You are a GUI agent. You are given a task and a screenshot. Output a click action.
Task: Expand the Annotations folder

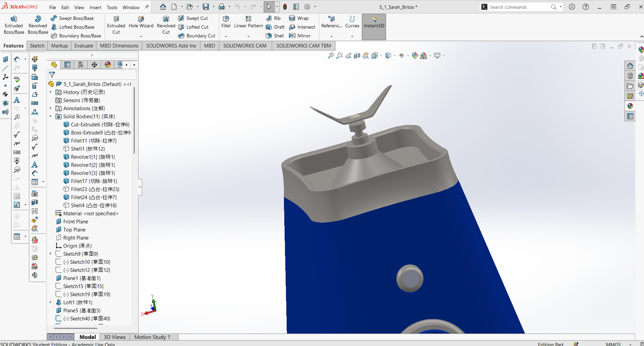coord(51,108)
